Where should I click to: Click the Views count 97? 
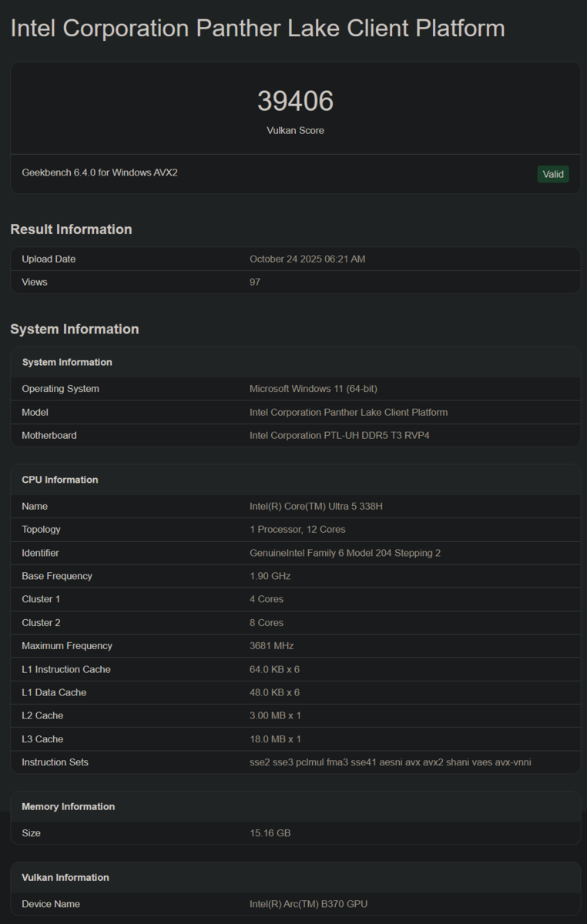point(255,283)
